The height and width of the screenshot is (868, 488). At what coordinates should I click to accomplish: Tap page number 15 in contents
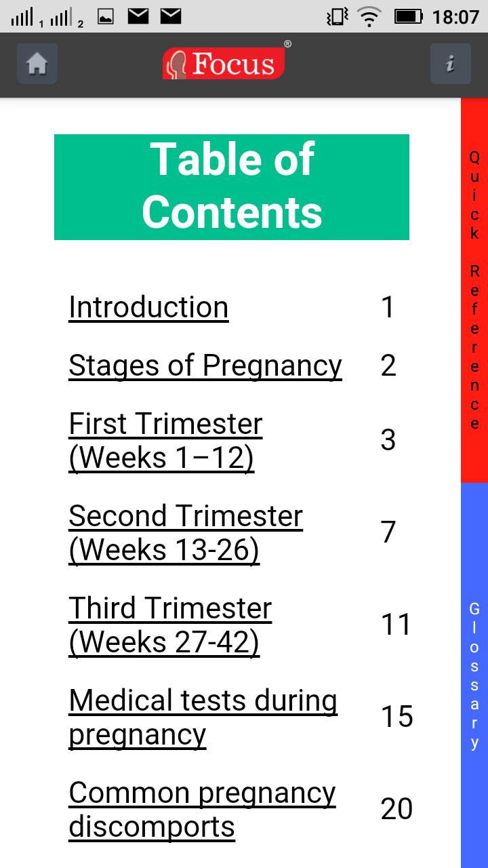pos(396,717)
